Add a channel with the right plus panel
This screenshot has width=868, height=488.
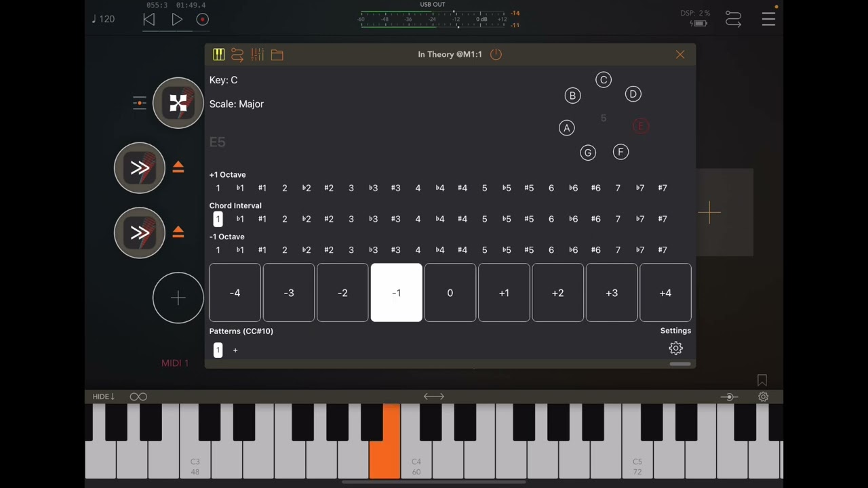point(709,213)
